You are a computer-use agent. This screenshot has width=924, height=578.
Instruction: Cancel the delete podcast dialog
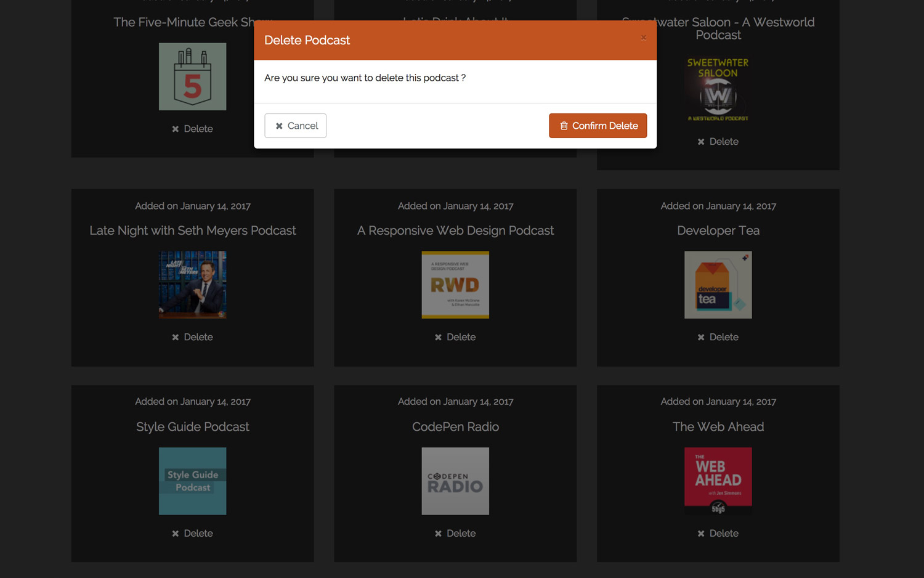click(x=296, y=126)
